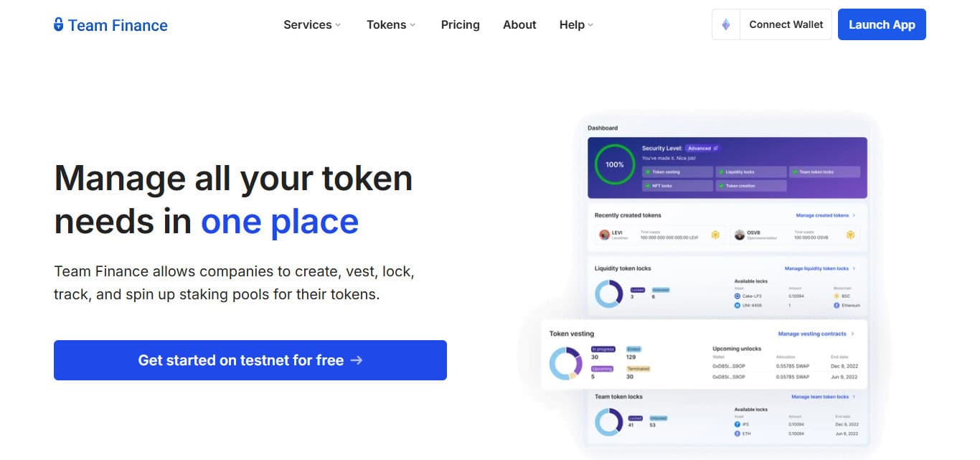Click the Team Finance padlock logo icon

59,24
